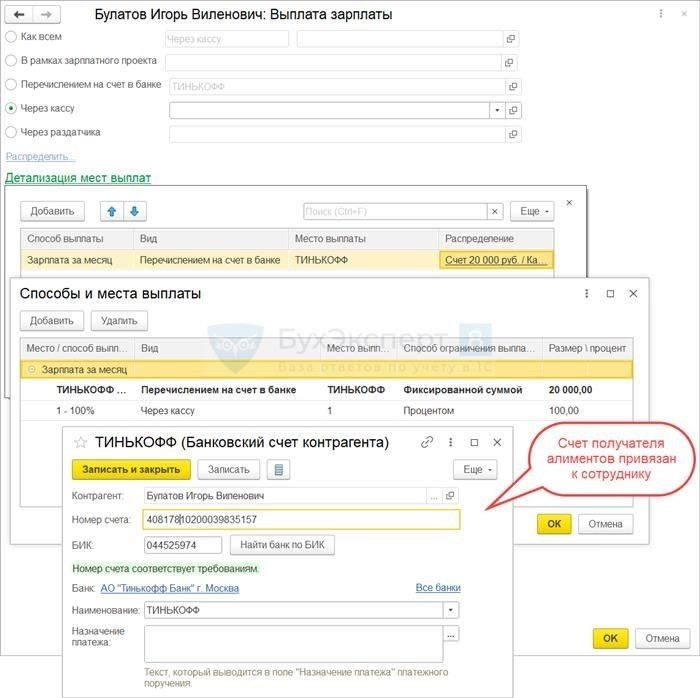The height and width of the screenshot is (698, 700).
Task: Move row down with blue down arrow
Action: click(x=134, y=211)
